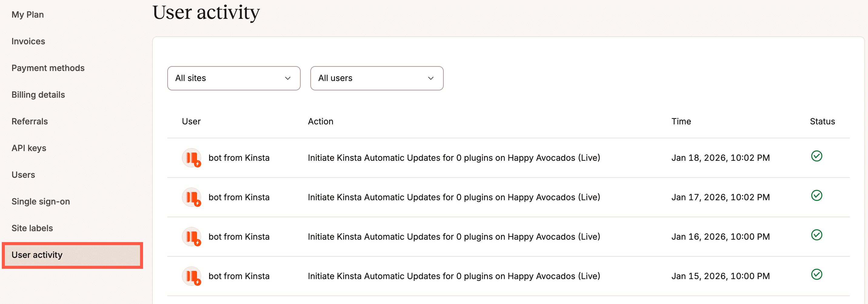This screenshot has width=868, height=304.
Task: Navigate to Payment methods
Action: [x=48, y=68]
